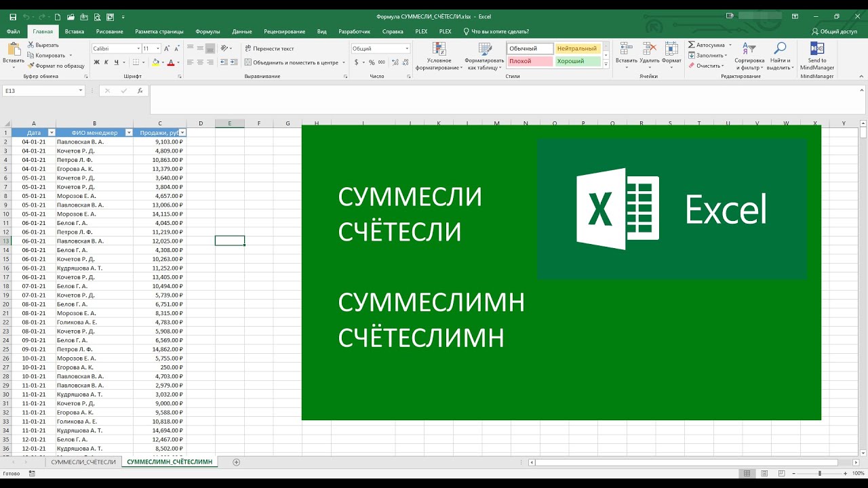Decrease font size icon

click(177, 49)
